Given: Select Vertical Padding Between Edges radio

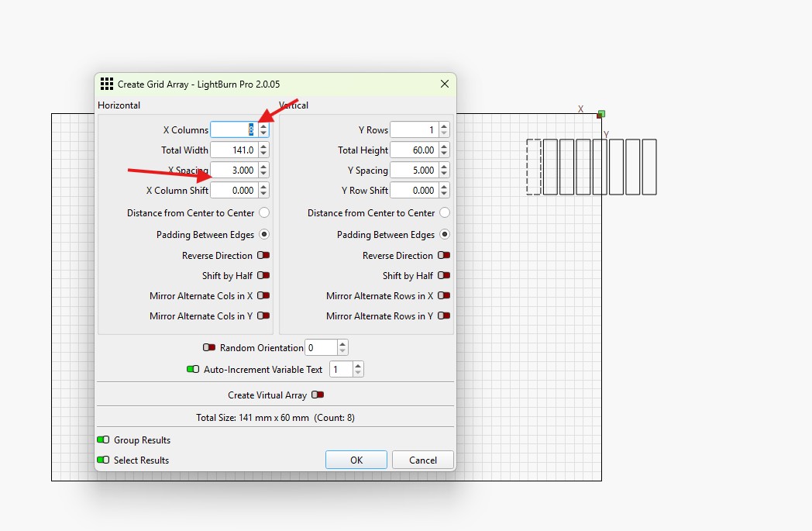Looking at the screenshot, I should click(x=444, y=234).
